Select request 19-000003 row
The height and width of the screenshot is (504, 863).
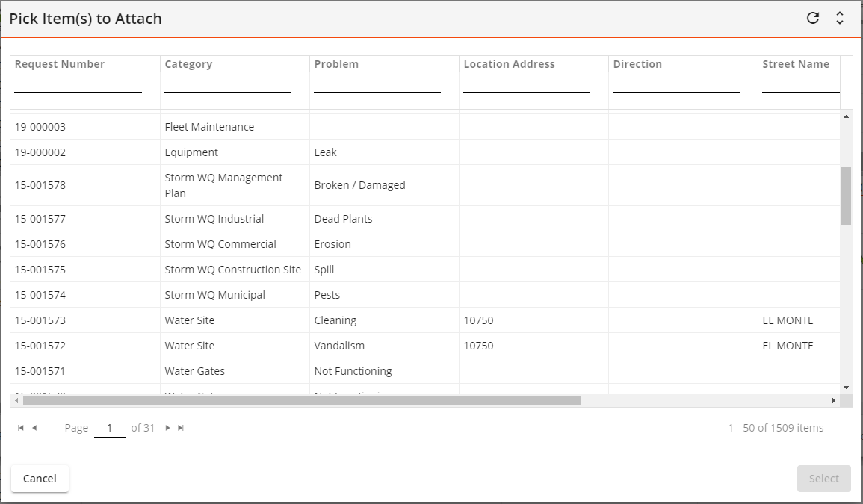tap(425, 126)
